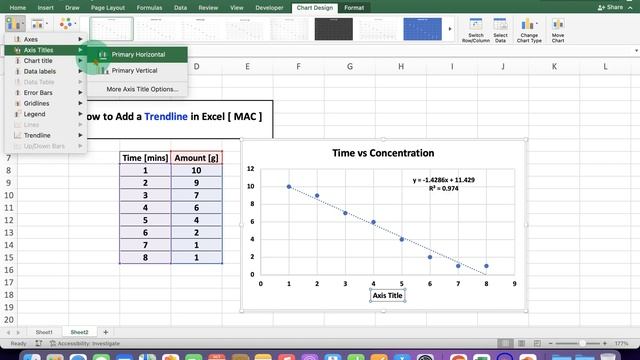This screenshot has height=360, width=640.
Task: Open the Legend submenu
Action: pyautogui.click(x=45, y=114)
